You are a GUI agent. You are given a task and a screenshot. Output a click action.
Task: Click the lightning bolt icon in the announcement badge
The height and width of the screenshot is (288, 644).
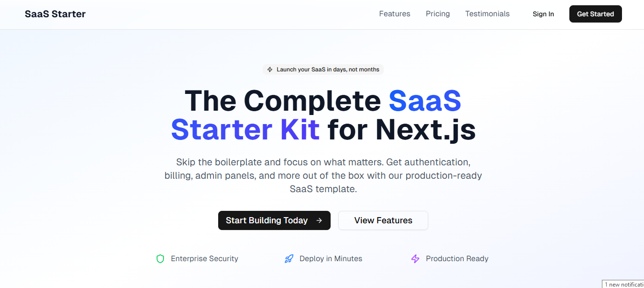coord(270,69)
